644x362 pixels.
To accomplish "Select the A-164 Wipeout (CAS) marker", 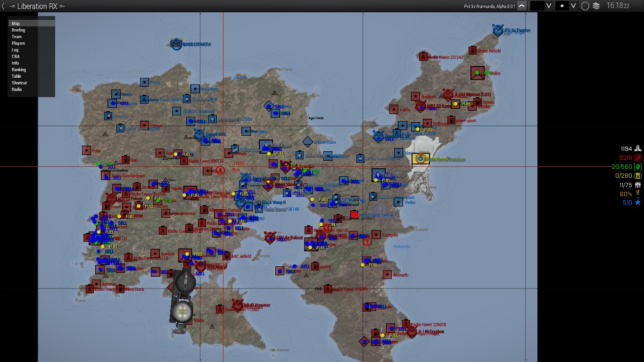I will 448,95.
